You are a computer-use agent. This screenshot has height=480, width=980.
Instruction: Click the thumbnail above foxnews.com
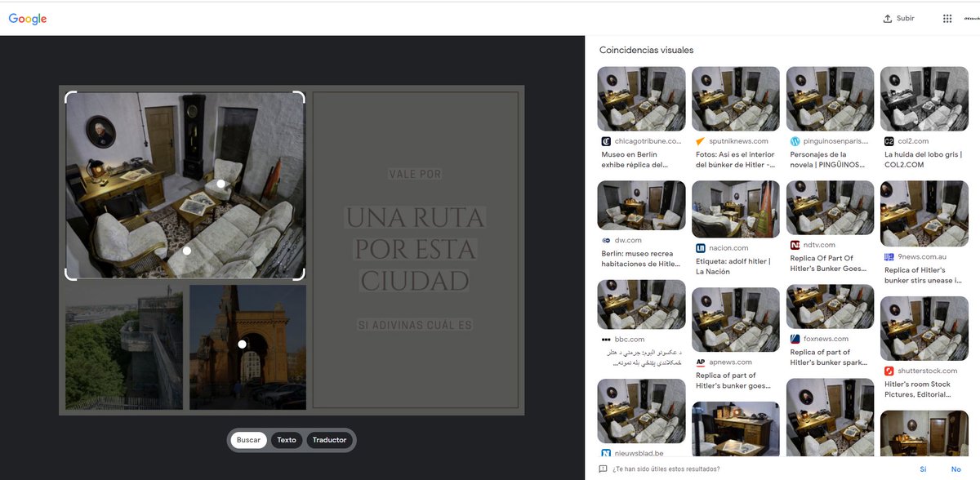830,306
